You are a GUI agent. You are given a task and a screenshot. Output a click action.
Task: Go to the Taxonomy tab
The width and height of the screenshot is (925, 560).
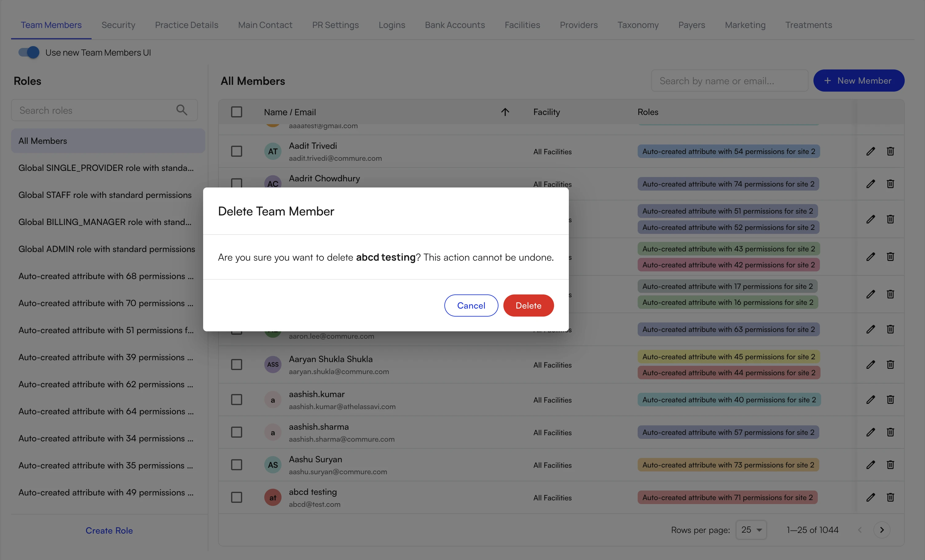pyautogui.click(x=638, y=25)
